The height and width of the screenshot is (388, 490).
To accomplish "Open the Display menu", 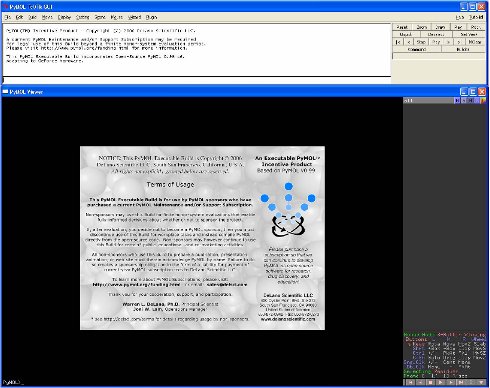I will pos(64,17).
